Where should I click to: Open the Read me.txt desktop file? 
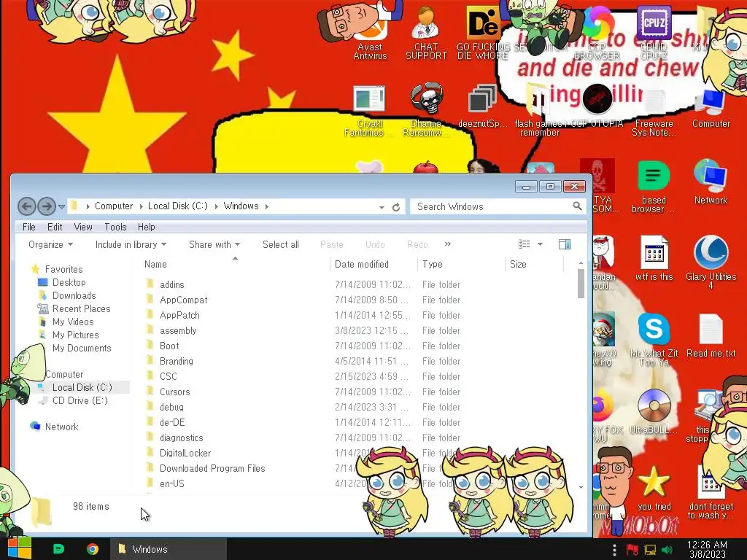[711, 335]
